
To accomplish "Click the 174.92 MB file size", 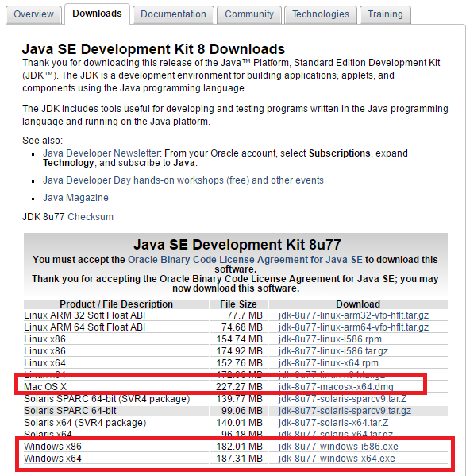I will pyautogui.click(x=239, y=351).
